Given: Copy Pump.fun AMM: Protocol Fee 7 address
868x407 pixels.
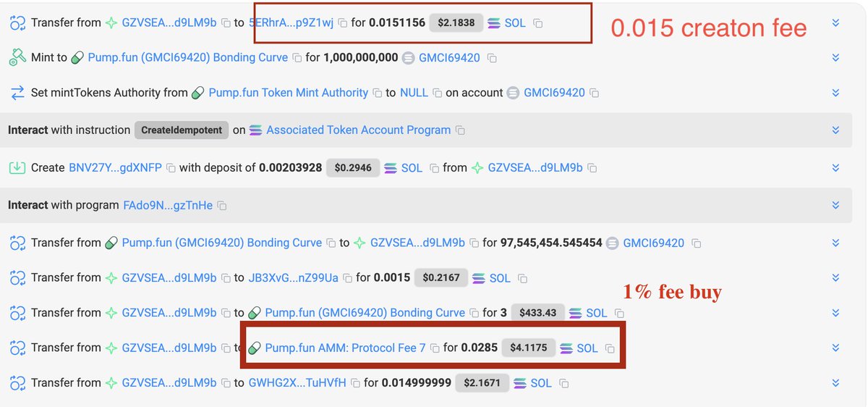Looking at the screenshot, I should point(435,348).
